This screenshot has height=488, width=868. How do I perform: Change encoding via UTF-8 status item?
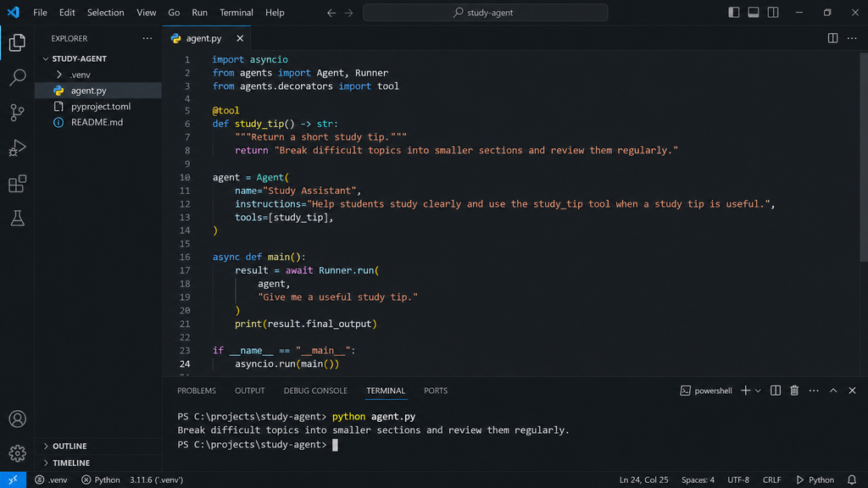(738, 480)
